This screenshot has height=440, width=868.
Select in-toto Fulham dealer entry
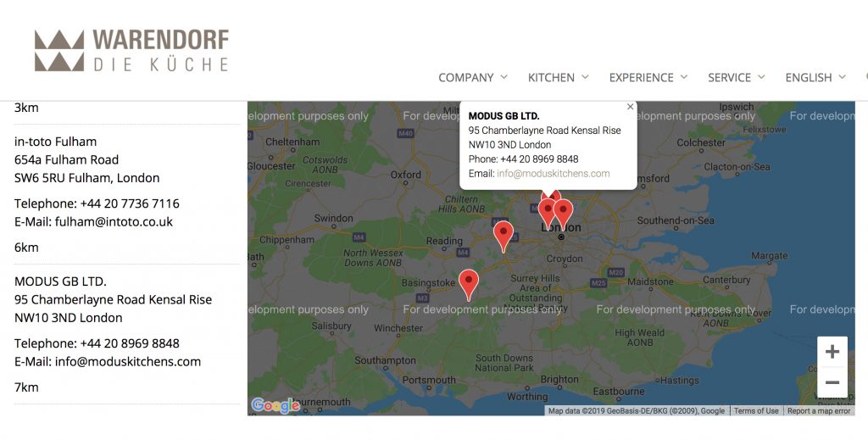[55, 141]
